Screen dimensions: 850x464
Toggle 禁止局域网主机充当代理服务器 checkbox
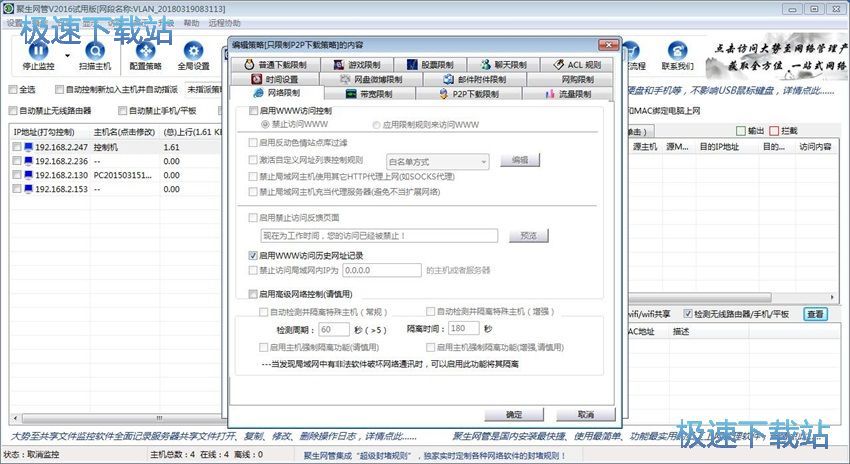pyautogui.click(x=253, y=191)
